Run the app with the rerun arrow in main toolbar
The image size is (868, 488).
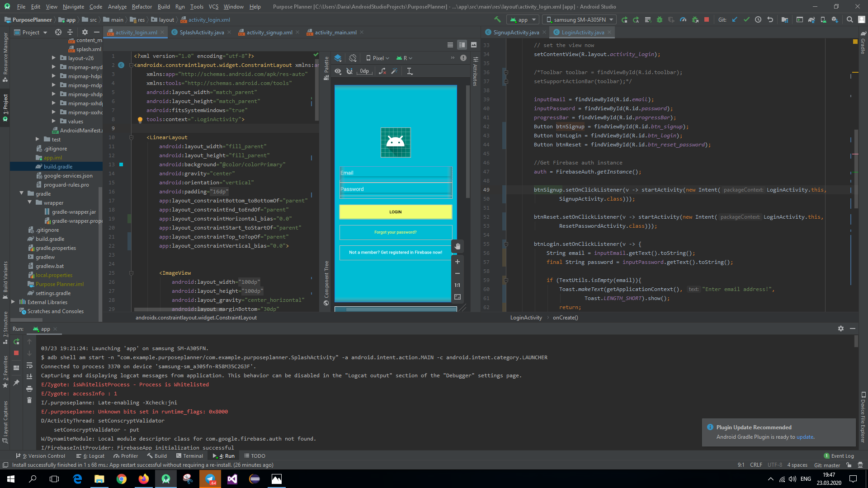(x=624, y=19)
